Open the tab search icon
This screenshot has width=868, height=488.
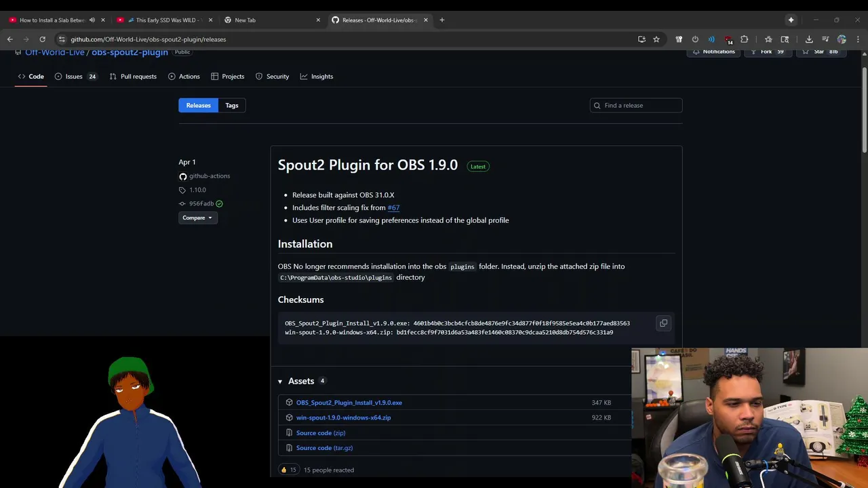(x=785, y=39)
